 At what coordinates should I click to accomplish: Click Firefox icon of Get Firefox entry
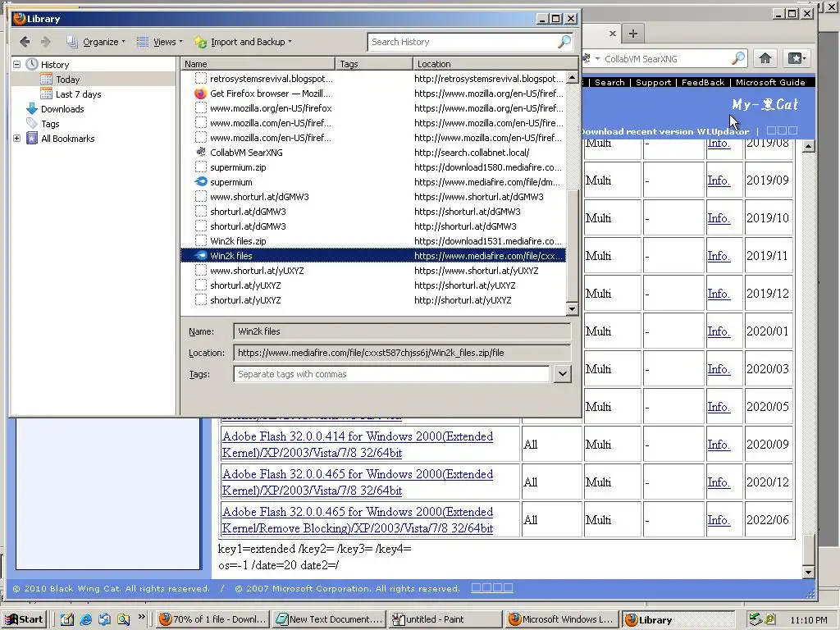(200, 94)
